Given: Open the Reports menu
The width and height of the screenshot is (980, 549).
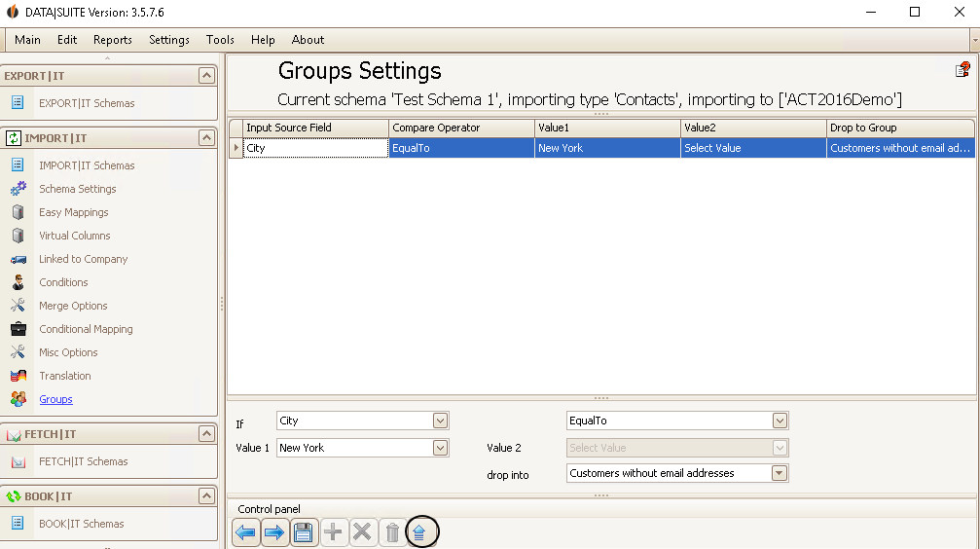Looking at the screenshot, I should 113,39.
